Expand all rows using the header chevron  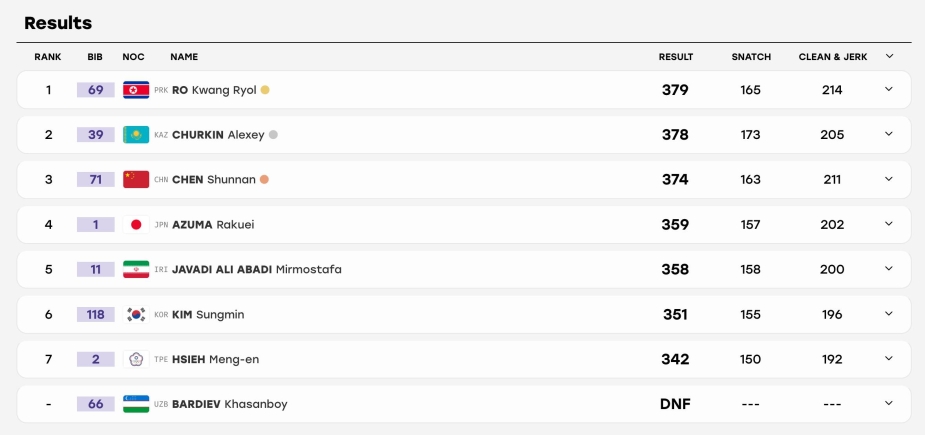point(889,56)
